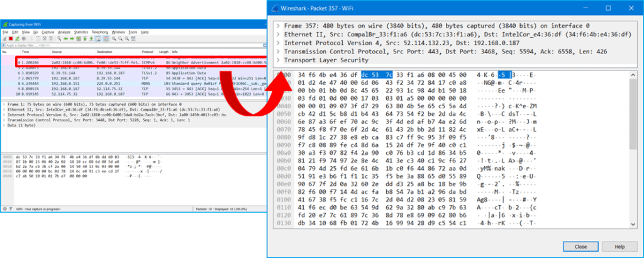Click the hex dump vertical scrollbar in the Packet 357 dialog

click(634, 149)
